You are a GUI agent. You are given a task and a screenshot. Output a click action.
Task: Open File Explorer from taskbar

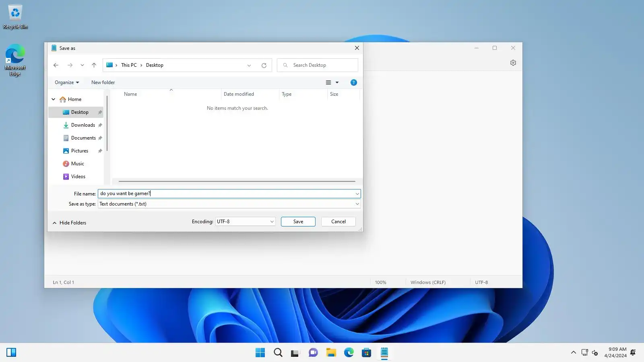331,353
